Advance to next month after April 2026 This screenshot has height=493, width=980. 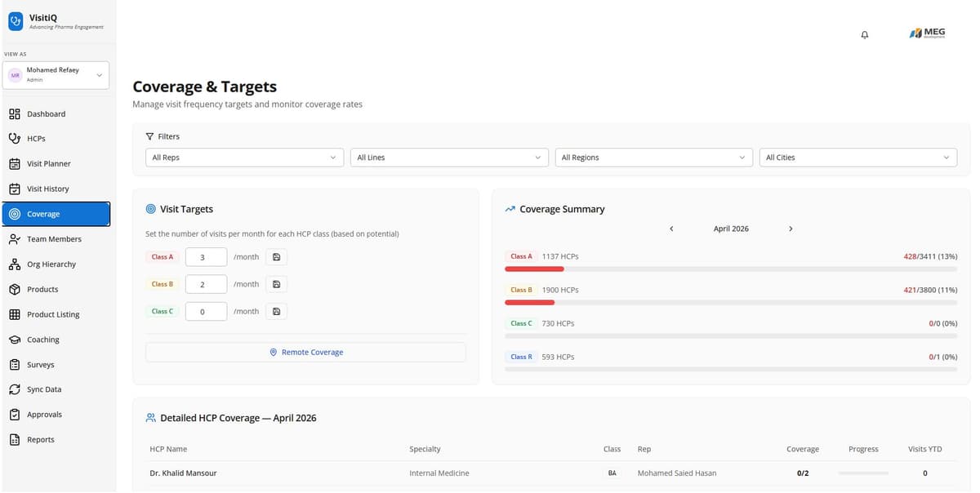791,229
